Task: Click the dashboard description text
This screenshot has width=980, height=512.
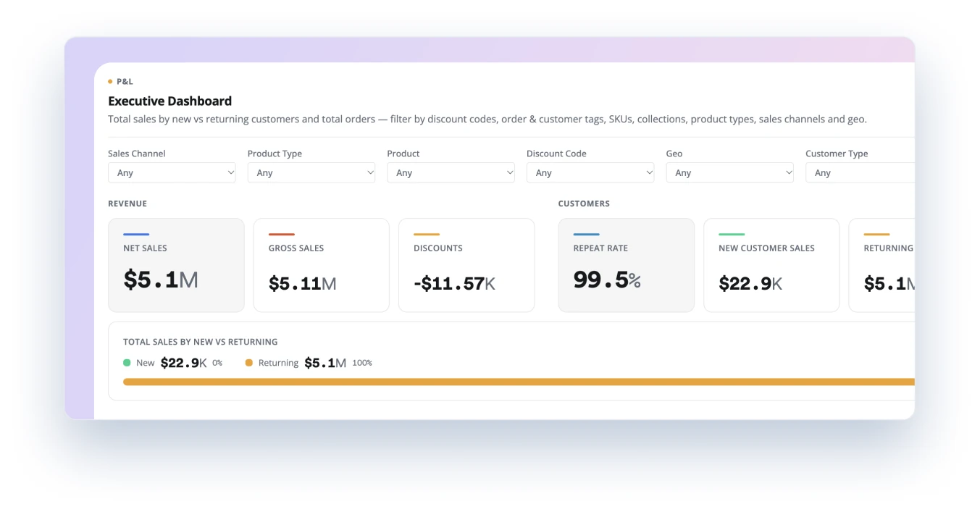Action: (487, 119)
